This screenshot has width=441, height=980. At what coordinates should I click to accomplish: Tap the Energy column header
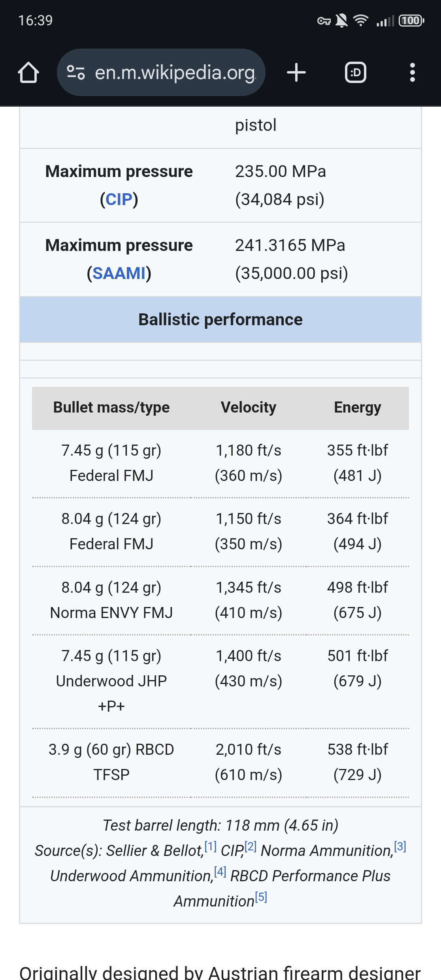(x=358, y=408)
